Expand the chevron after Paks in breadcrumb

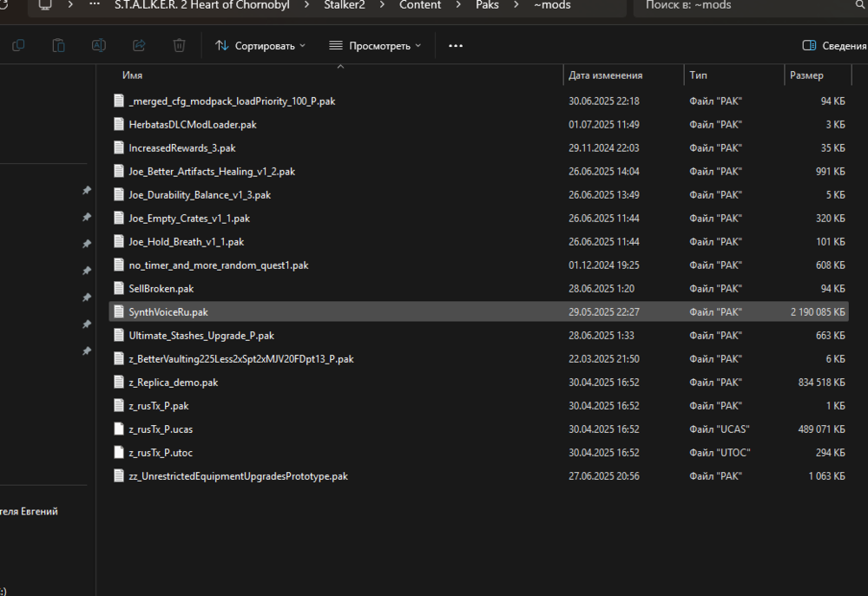click(516, 5)
